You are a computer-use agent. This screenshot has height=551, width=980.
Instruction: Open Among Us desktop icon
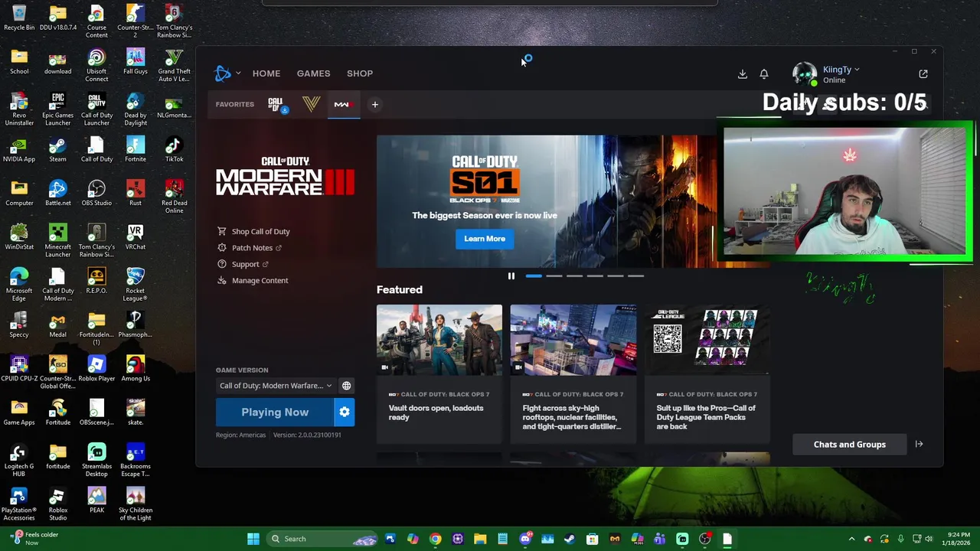tap(136, 368)
